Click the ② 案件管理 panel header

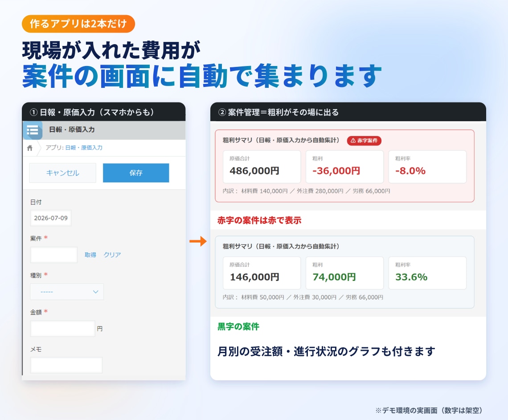pyautogui.click(x=348, y=112)
